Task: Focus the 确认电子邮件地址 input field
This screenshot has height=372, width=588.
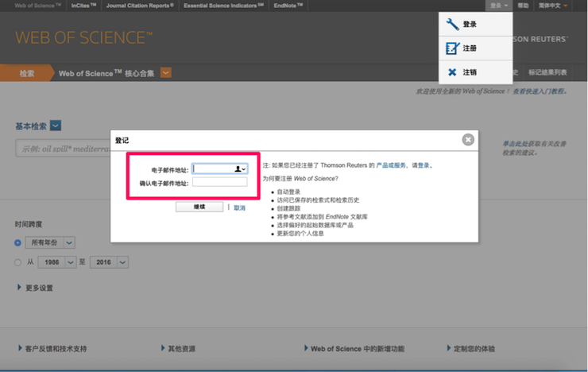Action: click(x=220, y=182)
